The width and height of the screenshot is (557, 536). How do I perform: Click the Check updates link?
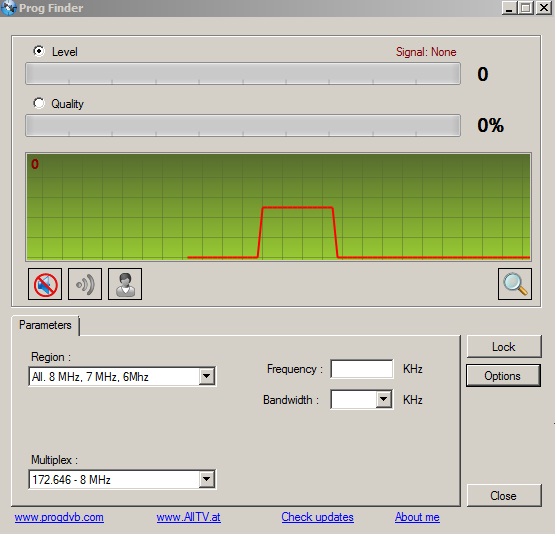point(318,518)
